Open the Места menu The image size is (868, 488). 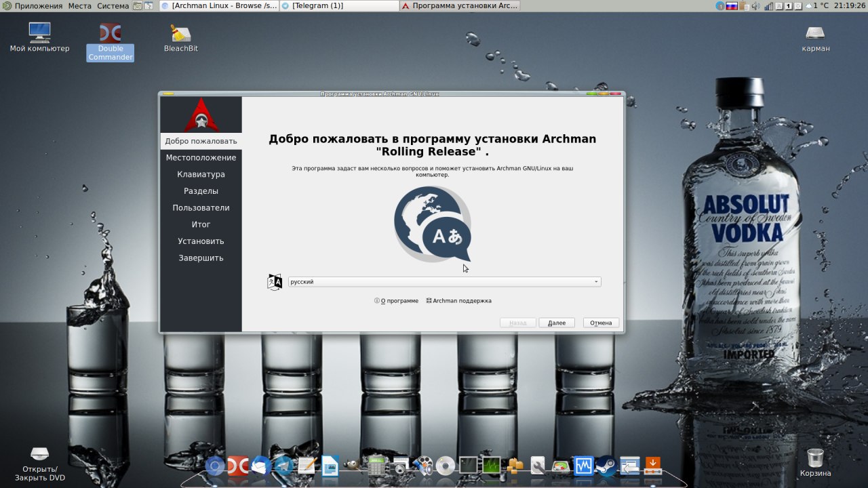[79, 5]
